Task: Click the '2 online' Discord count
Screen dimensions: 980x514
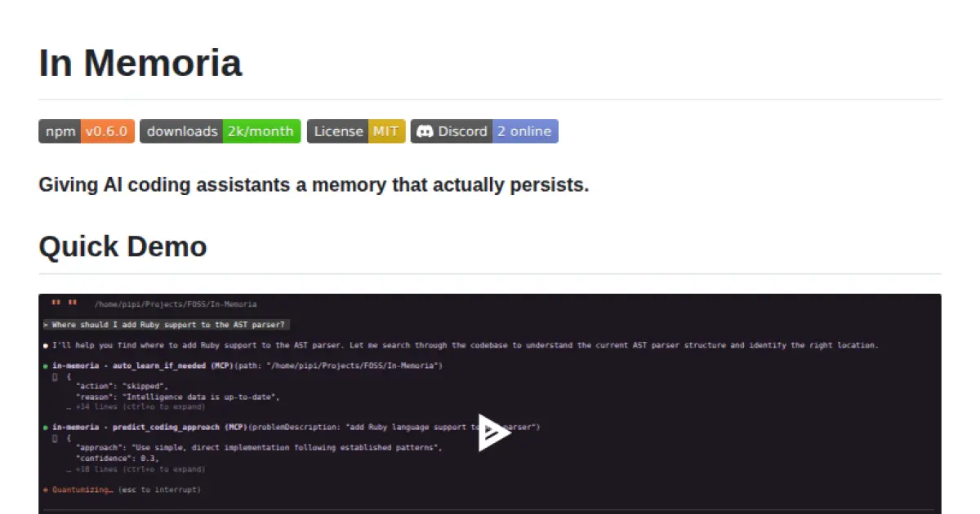Action: [x=524, y=131]
